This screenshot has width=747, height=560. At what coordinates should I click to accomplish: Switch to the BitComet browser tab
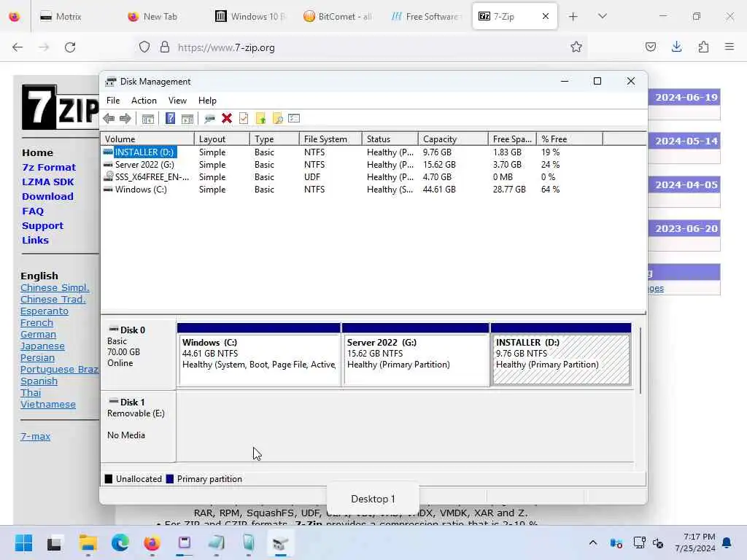tap(337, 17)
